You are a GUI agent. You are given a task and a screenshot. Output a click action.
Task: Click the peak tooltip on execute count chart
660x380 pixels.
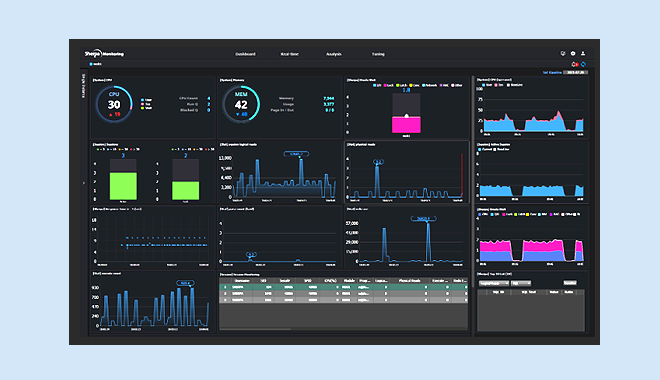[x=185, y=283]
